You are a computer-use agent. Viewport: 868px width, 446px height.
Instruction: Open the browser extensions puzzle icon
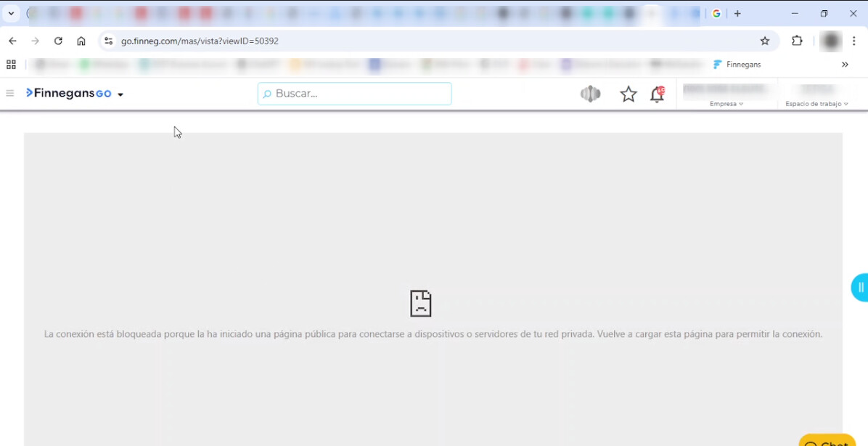pos(797,41)
